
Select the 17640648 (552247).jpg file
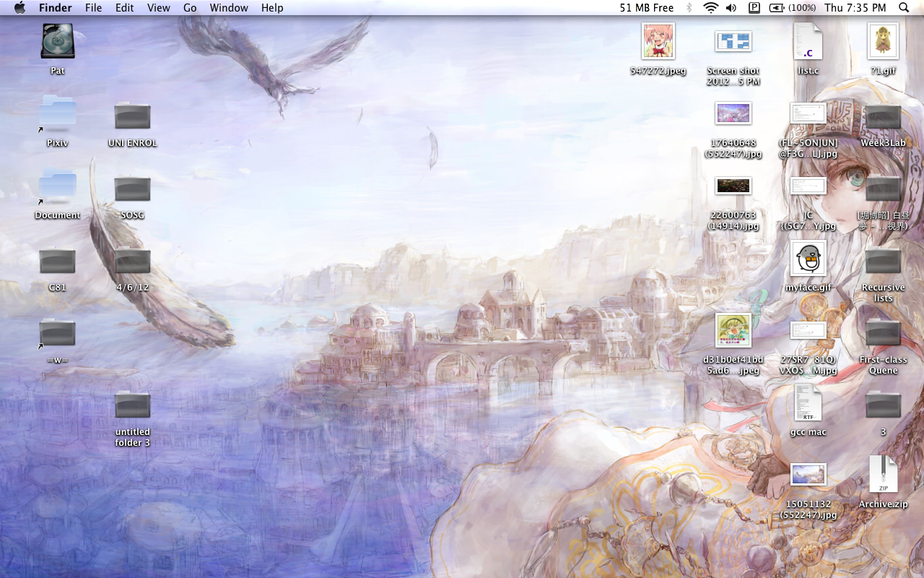click(733, 113)
